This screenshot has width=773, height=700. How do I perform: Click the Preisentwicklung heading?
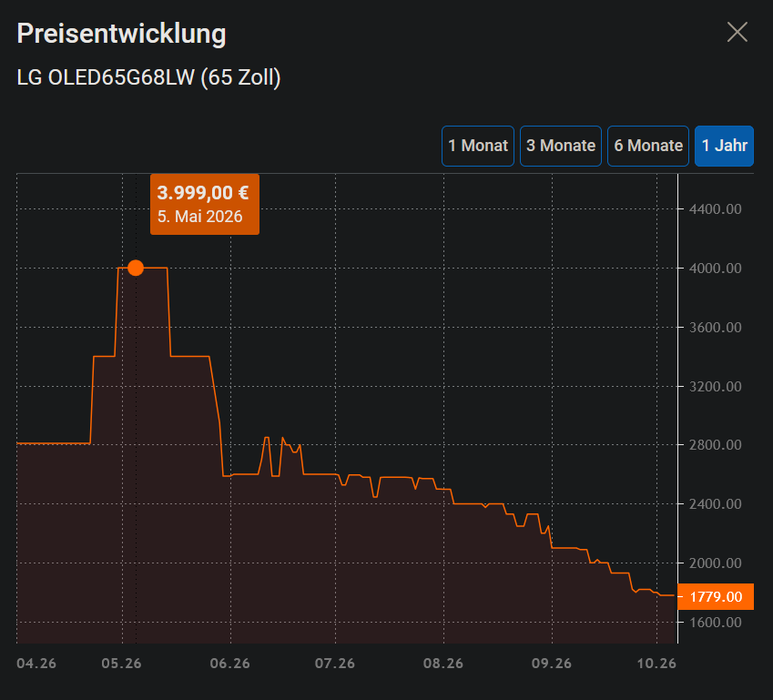pyautogui.click(x=121, y=34)
